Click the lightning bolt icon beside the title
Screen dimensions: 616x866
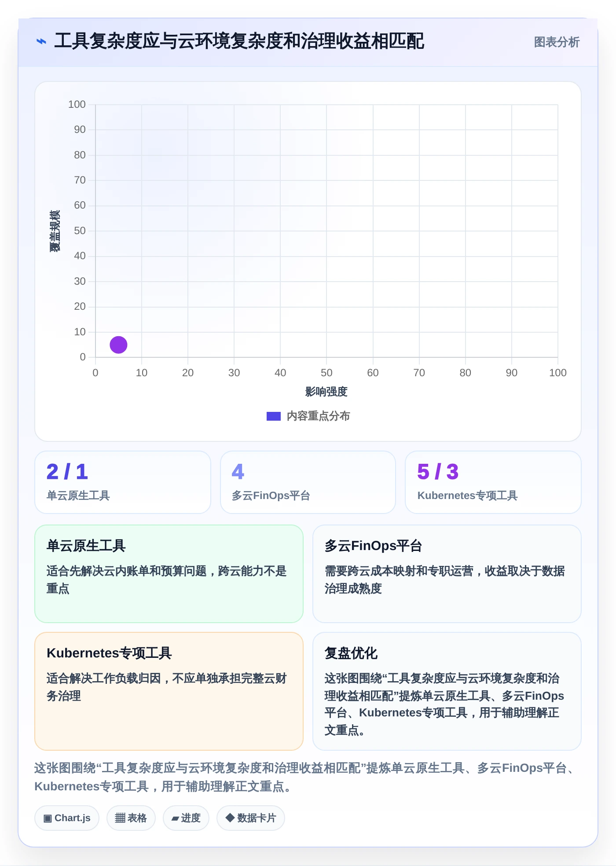pyautogui.click(x=41, y=42)
